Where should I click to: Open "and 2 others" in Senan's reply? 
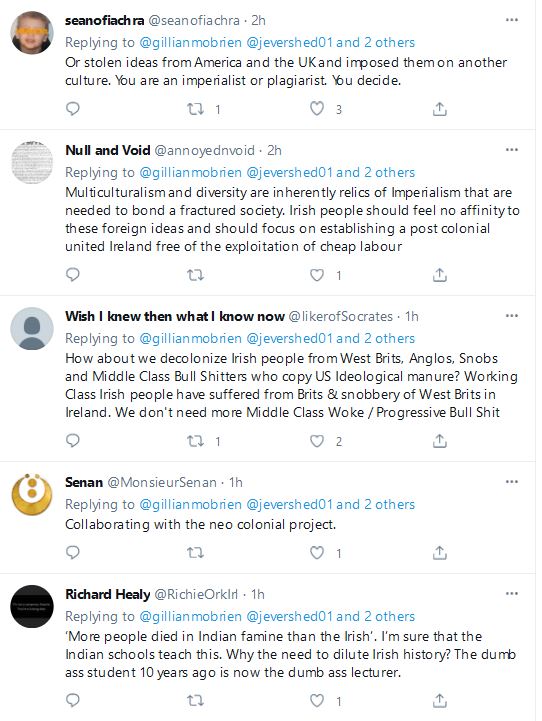pos(376,504)
